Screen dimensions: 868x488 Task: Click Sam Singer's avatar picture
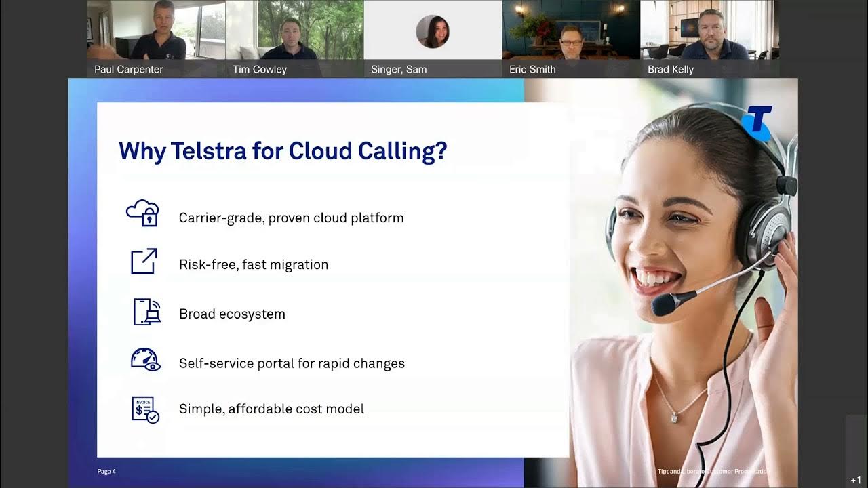433,31
